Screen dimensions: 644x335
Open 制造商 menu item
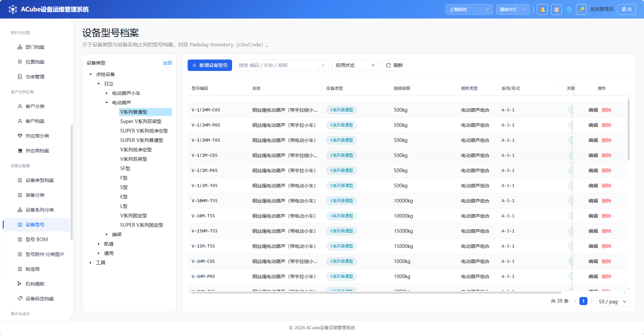click(36, 269)
